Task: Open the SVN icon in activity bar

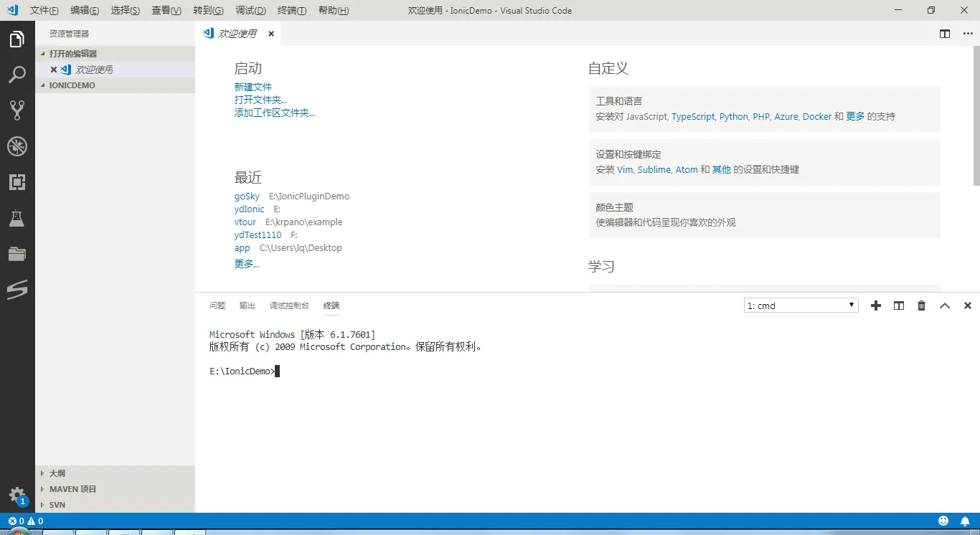Action: 17,290
